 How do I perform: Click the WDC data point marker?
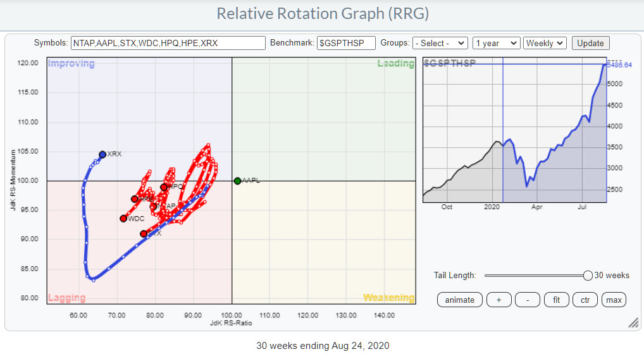click(x=123, y=219)
